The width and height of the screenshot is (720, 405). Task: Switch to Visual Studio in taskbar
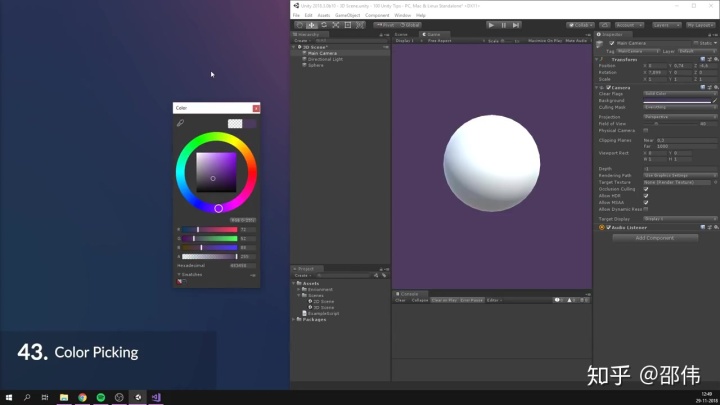pyautogui.click(x=156, y=397)
